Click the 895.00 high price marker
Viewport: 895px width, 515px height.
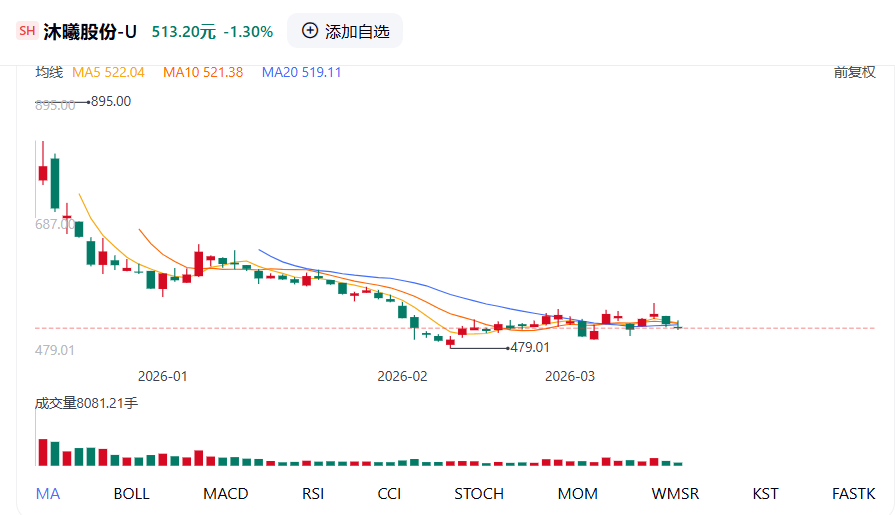click(x=111, y=101)
